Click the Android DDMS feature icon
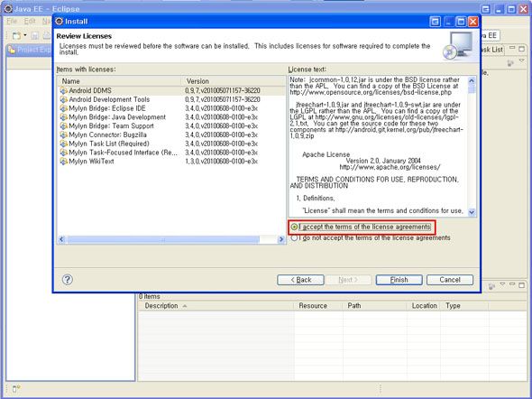 63,90
